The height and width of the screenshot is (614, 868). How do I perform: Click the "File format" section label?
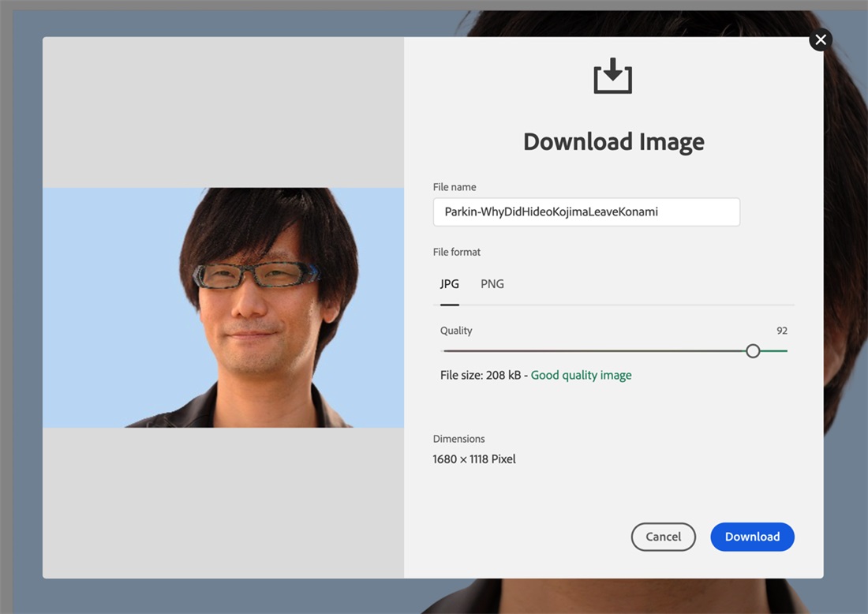(457, 252)
